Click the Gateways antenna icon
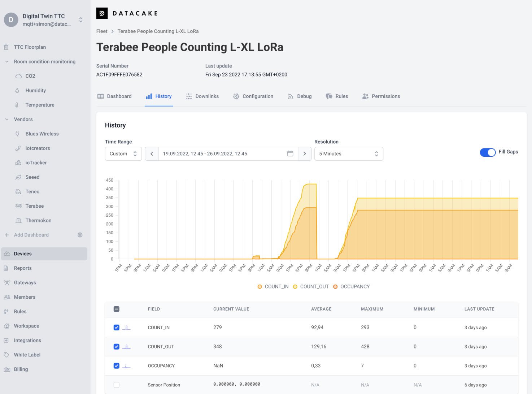 [x=7, y=283]
